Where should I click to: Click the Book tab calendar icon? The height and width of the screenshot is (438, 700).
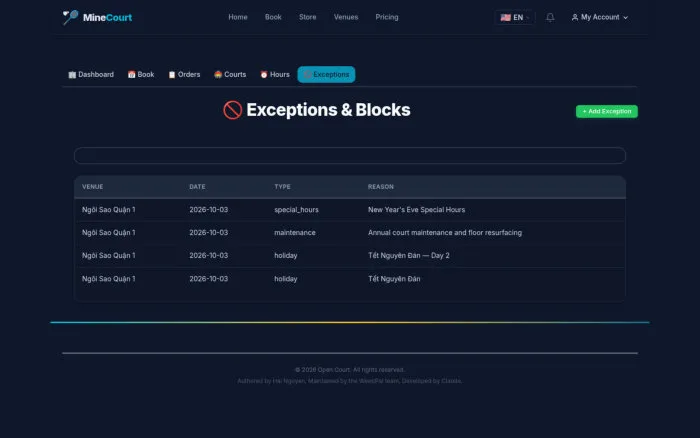click(x=131, y=75)
